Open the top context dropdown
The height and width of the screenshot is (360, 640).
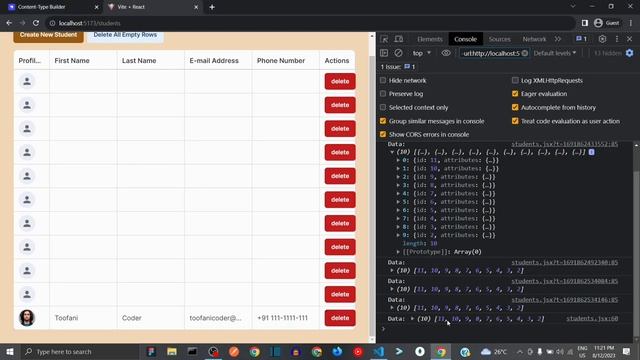(x=421, y=53)
